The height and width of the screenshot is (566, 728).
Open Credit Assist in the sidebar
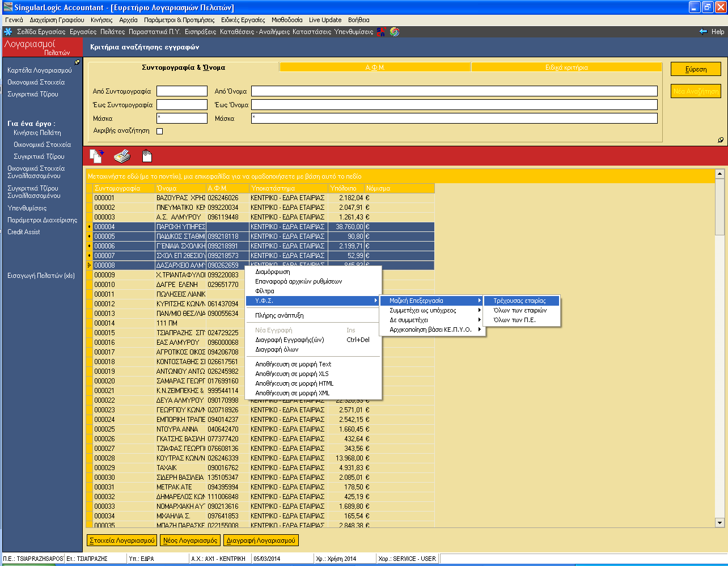(24, 232)
